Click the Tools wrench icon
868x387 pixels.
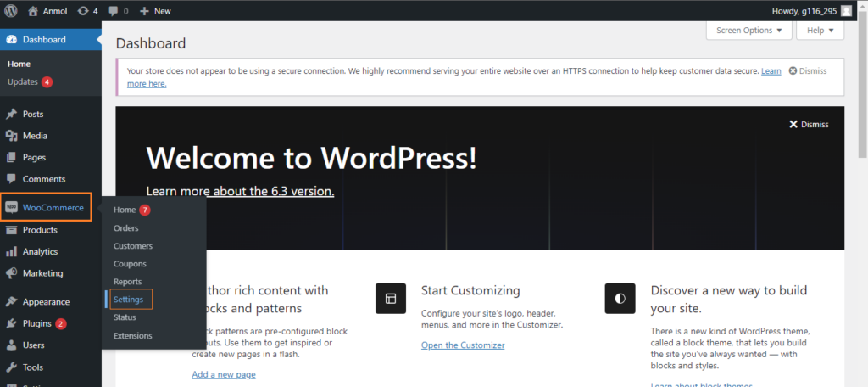point(11,367)
